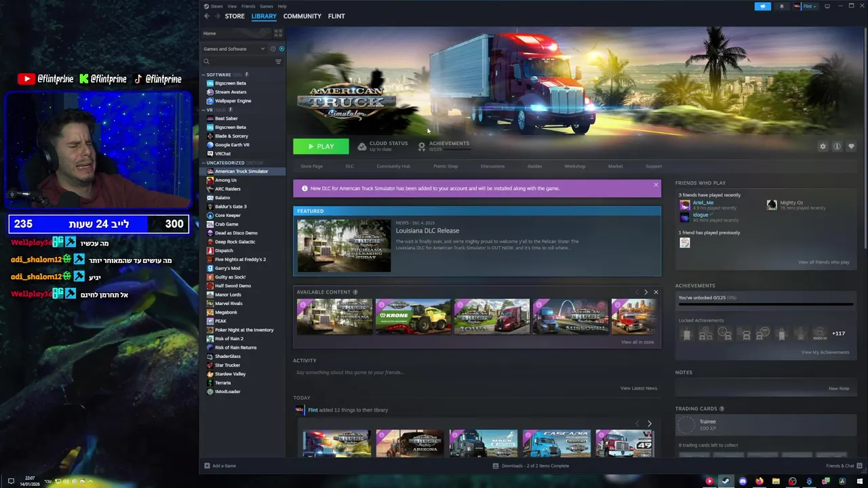This screenshot has height=488, width=868.
Task: Open the Help menu
Action: coord(282,6)
